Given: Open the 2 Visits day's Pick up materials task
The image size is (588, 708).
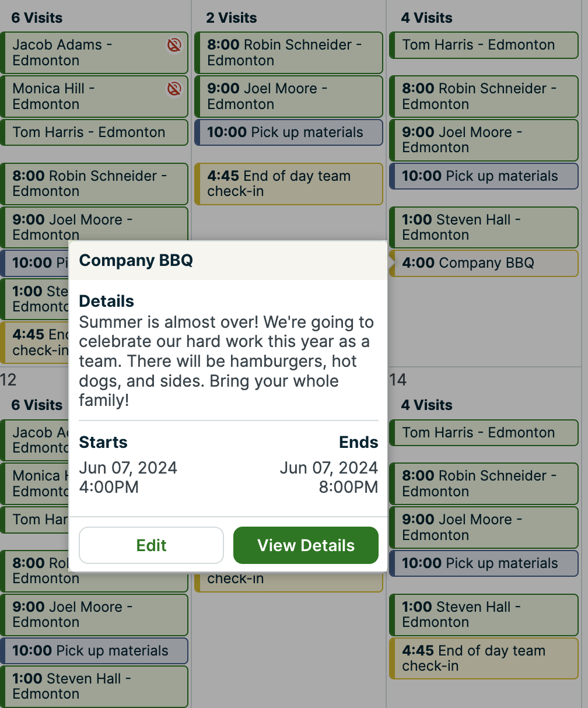Looking at the screenshot, I should click(x=288, y=132).
